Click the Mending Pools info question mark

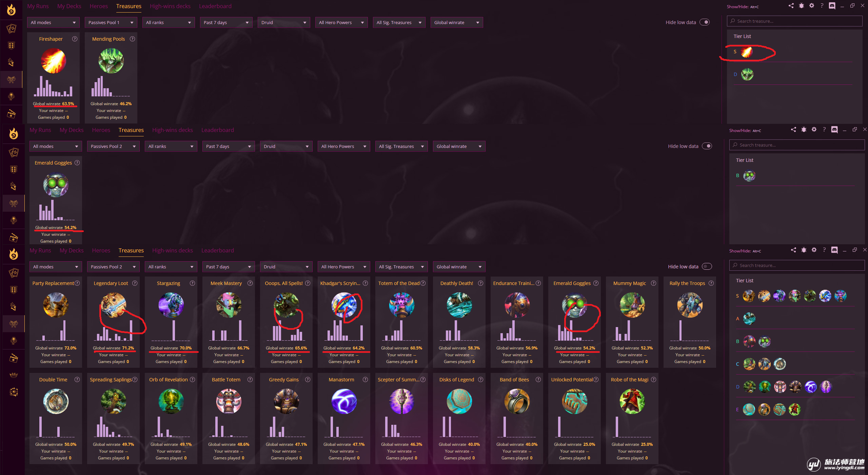[133, 39]
